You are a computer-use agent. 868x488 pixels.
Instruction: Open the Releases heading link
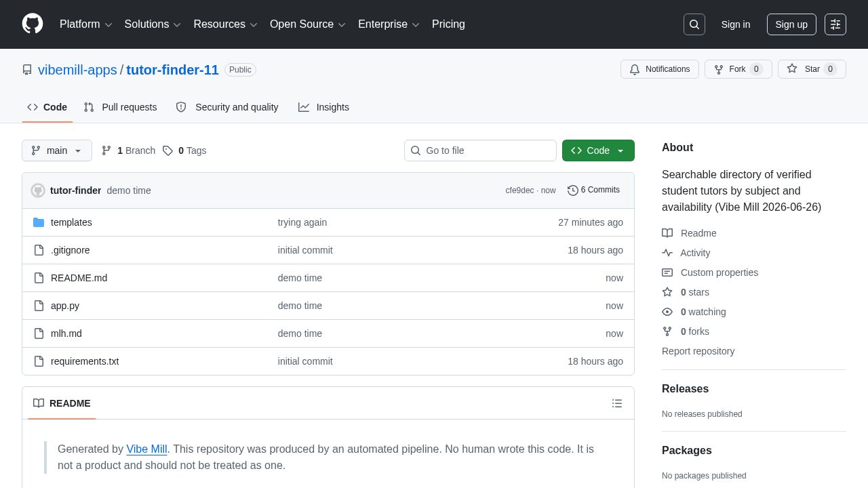tap(685, 389)
